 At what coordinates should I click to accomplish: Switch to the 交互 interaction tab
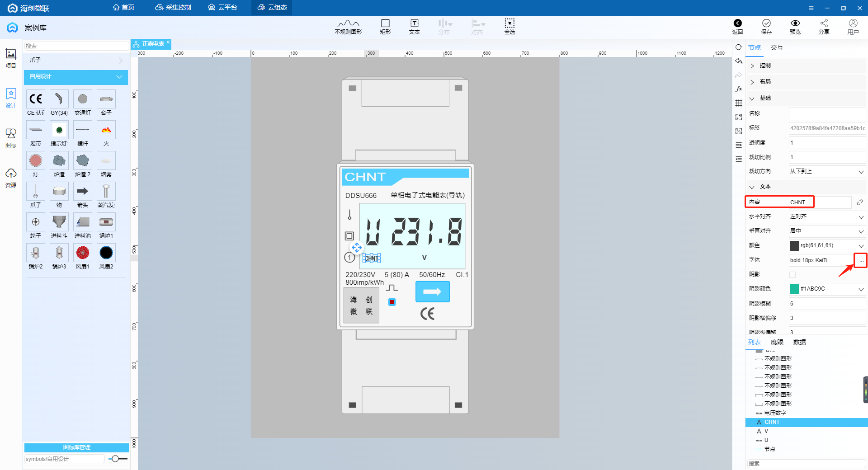click(777, 47)
